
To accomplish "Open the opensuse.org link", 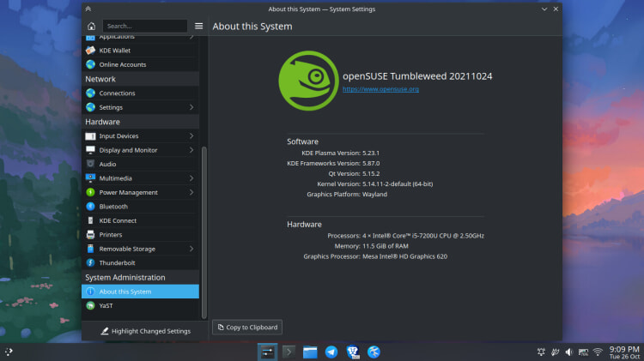I will [380, 89].
